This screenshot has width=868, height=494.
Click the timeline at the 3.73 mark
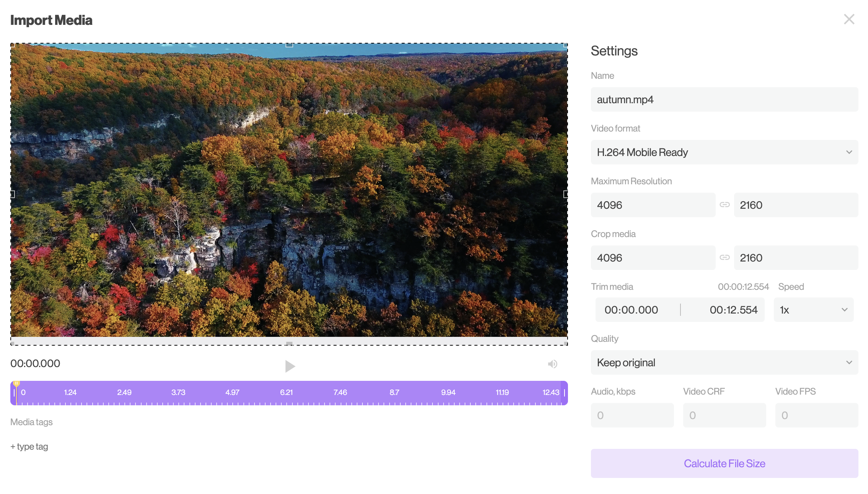(x=178, y=393)
